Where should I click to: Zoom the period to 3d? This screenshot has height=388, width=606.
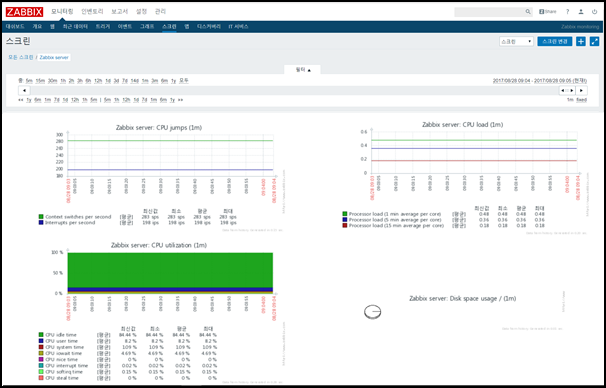coord(116,81)
